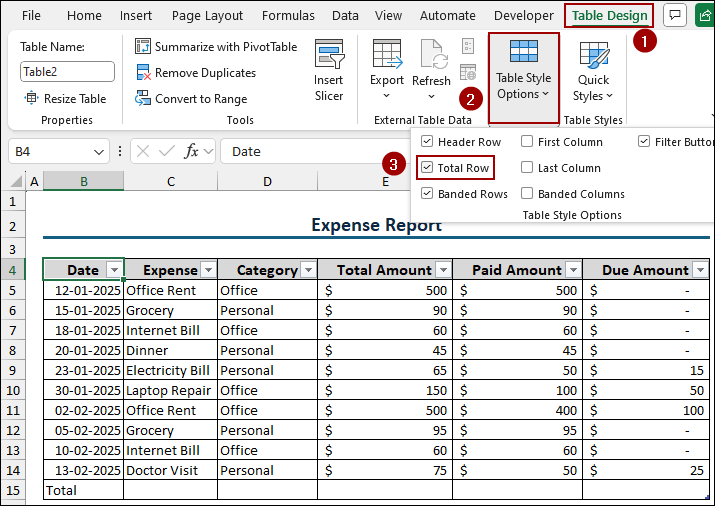This screenshot has width=715, height=506.
Task: Click Remove Duplicates icon
Action: pyautogui.click(x=143, y=73)
